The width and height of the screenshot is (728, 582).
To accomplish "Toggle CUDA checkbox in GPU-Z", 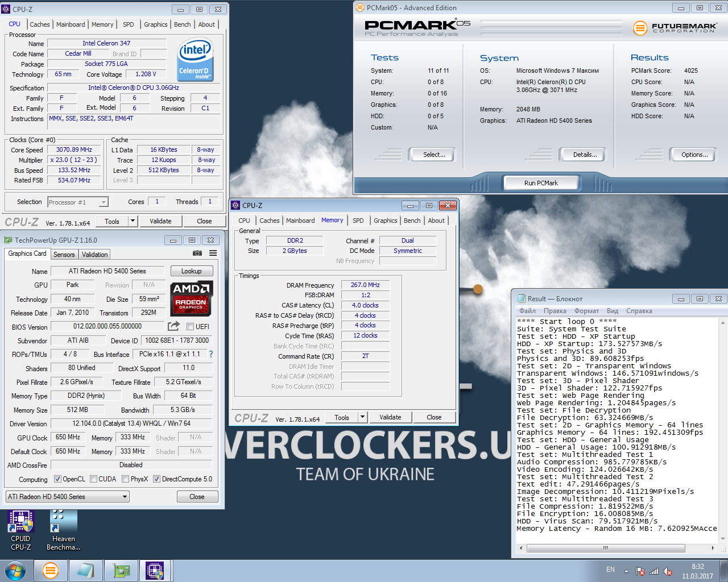I will [x=93, y=479].
